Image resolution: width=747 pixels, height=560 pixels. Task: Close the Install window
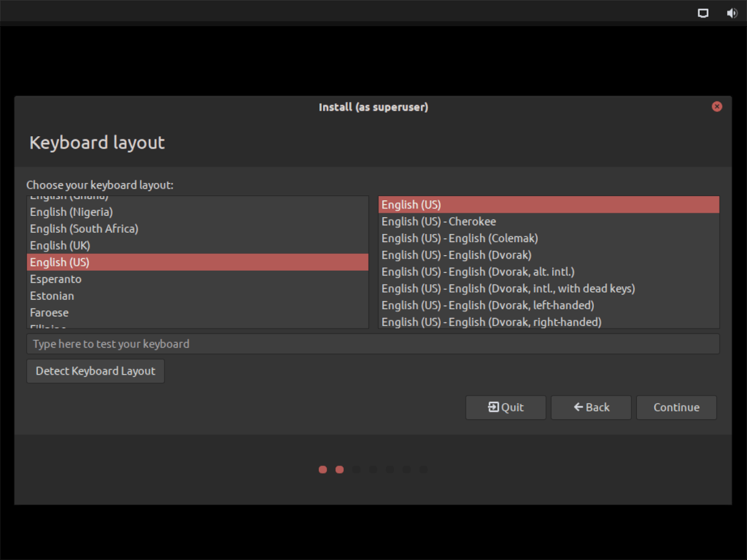[x=717, y=106]
